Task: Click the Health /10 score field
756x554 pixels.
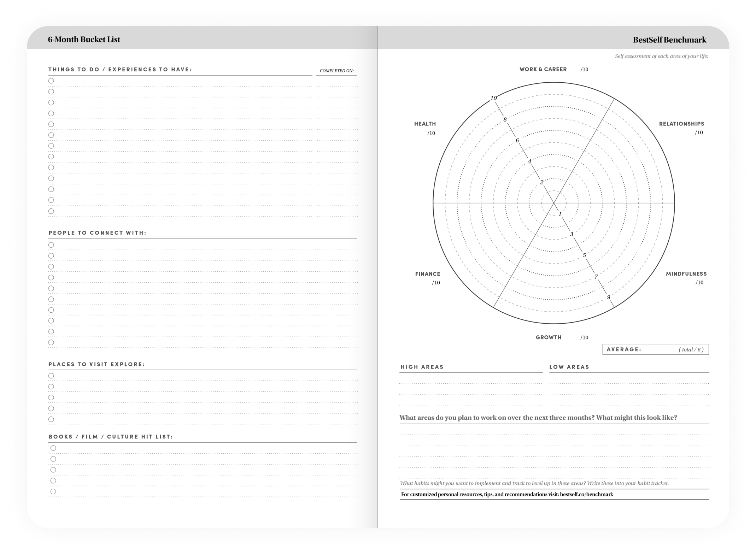Action: pyautogui.click(x=431, y=132)
